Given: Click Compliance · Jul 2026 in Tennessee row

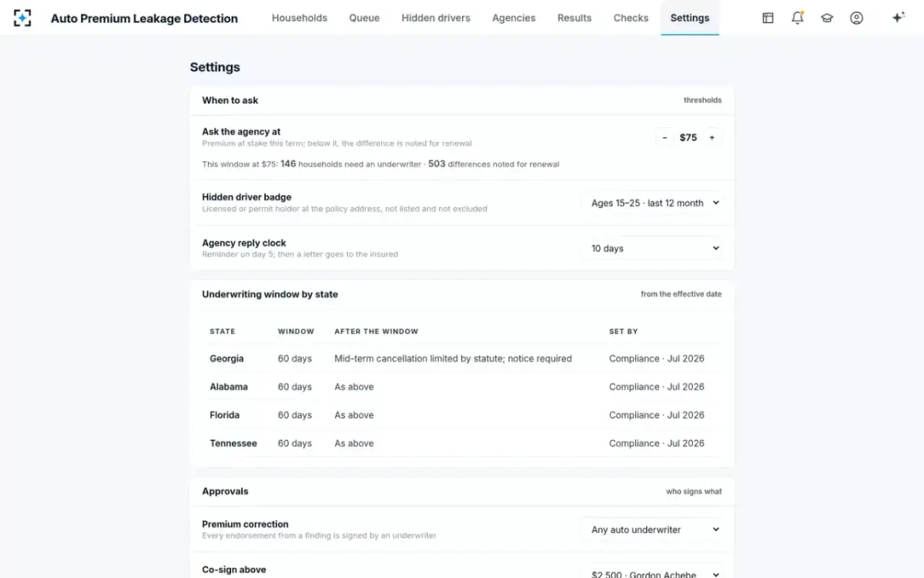Looking at the screenshot, I should click(657, 443).
